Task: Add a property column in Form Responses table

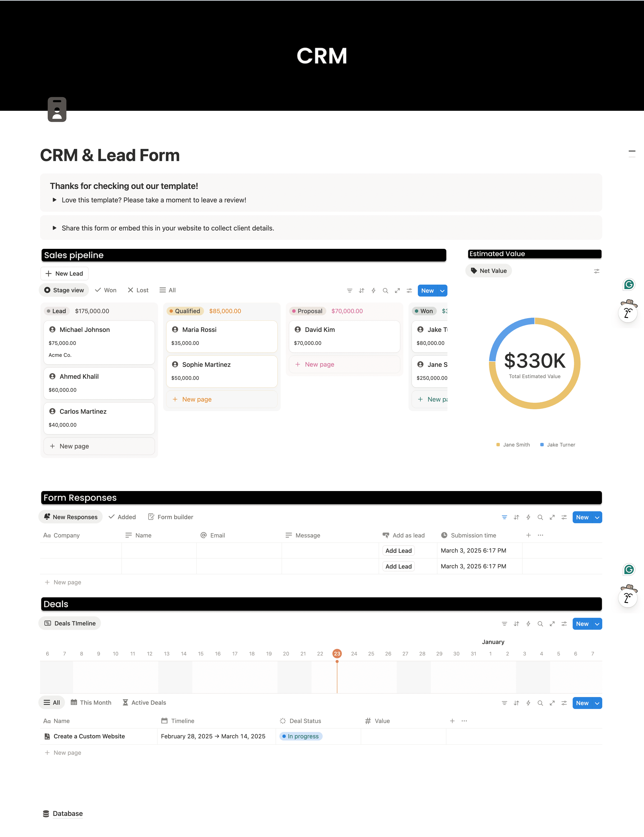Action: pyautogui.click(x=528, y=535)
